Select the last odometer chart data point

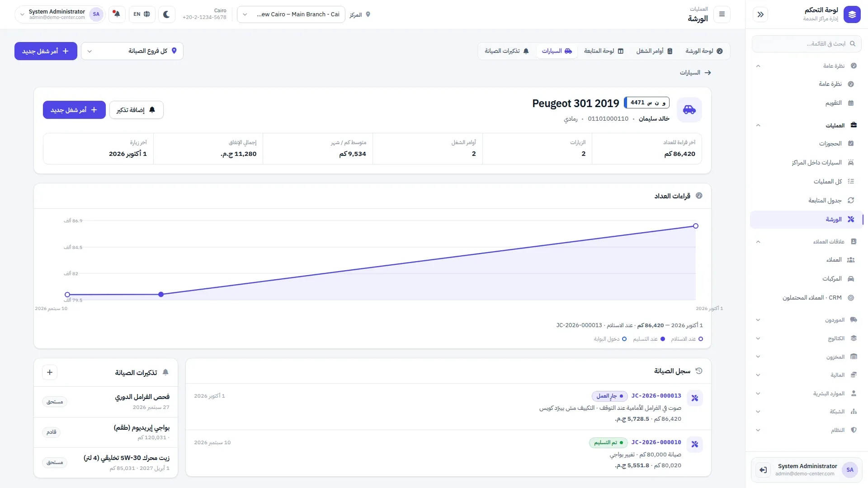(x=696, y=226)
